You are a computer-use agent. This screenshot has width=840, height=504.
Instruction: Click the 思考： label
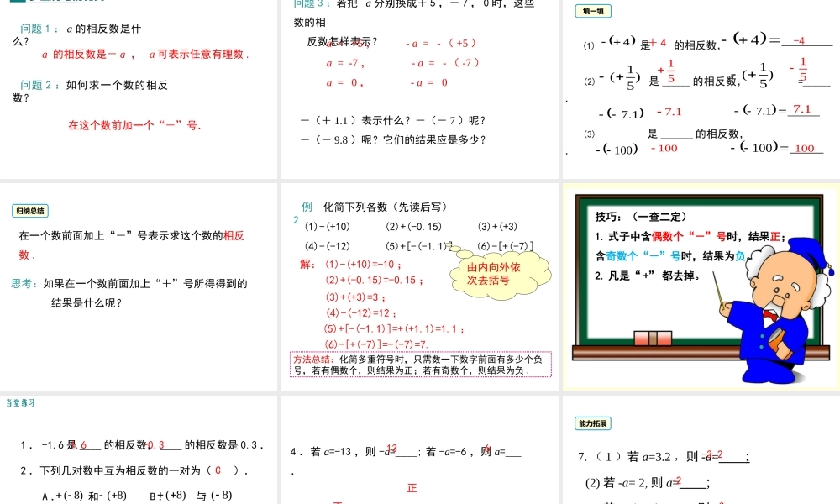pyautogui.click(x=24, y=283)
